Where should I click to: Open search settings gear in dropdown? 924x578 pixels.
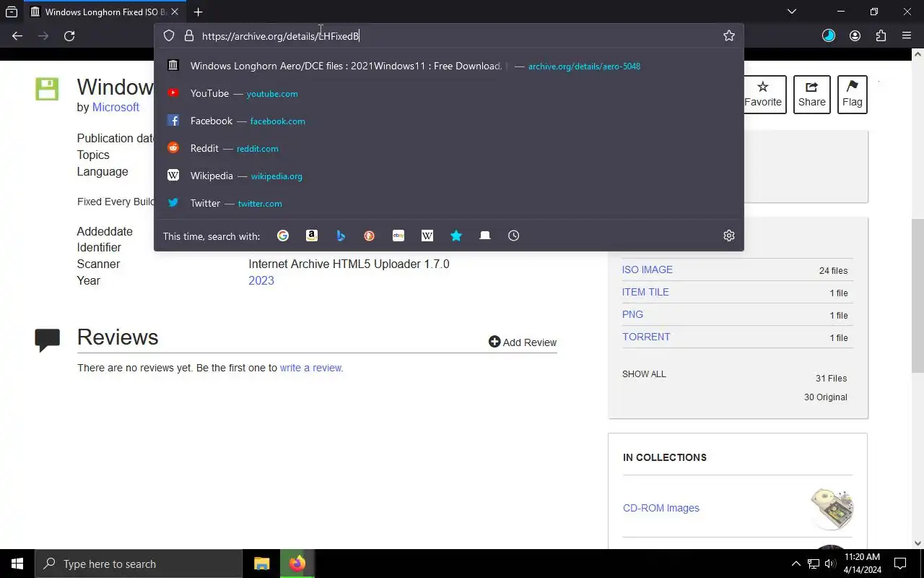point(729,236)
